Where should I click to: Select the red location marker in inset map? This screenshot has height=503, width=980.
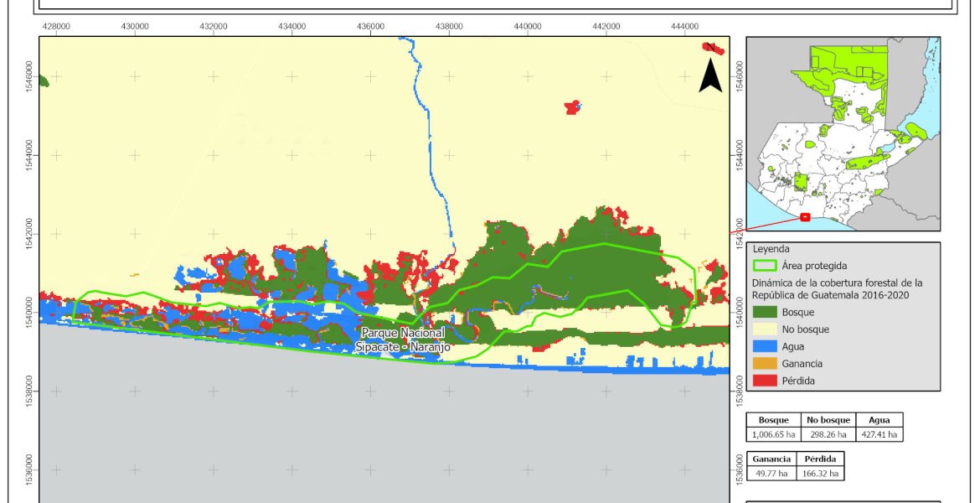coord(805,217)
